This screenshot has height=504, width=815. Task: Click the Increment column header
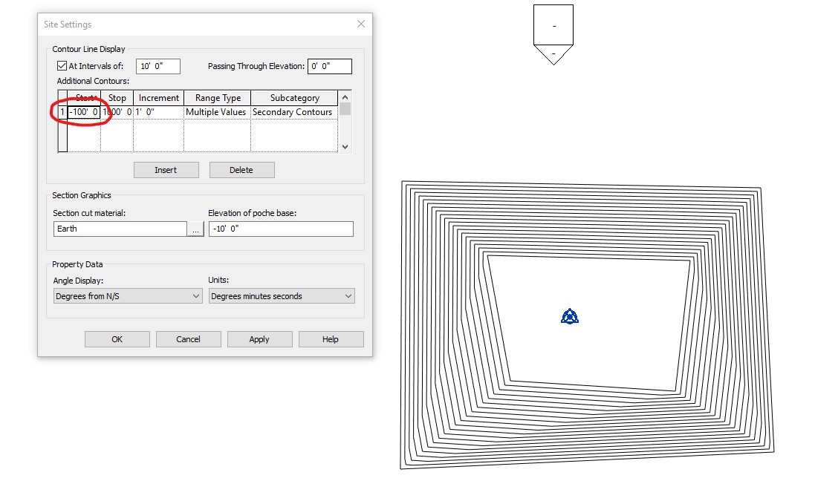point(158,97)
